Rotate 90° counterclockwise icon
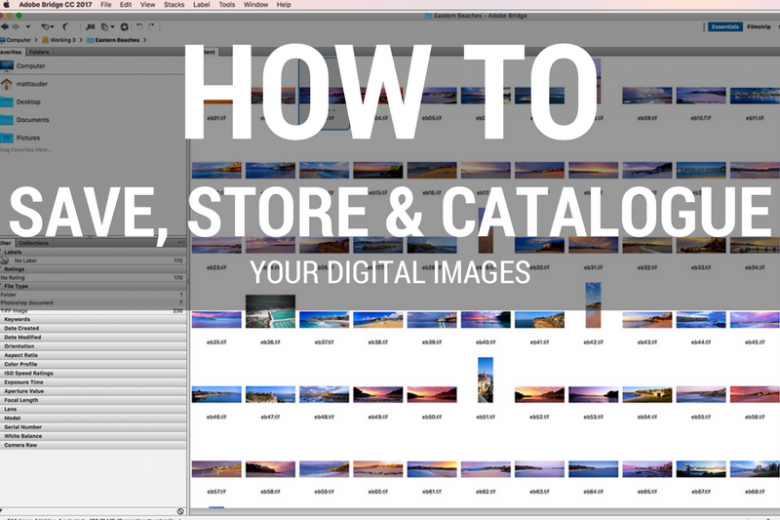Screen dimensions: 780x520 140,27
